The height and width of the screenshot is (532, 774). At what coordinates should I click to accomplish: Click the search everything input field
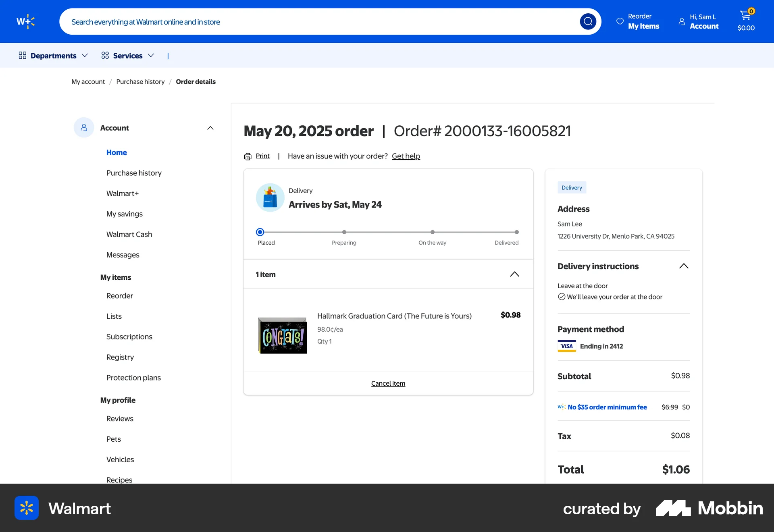[282, 21]
